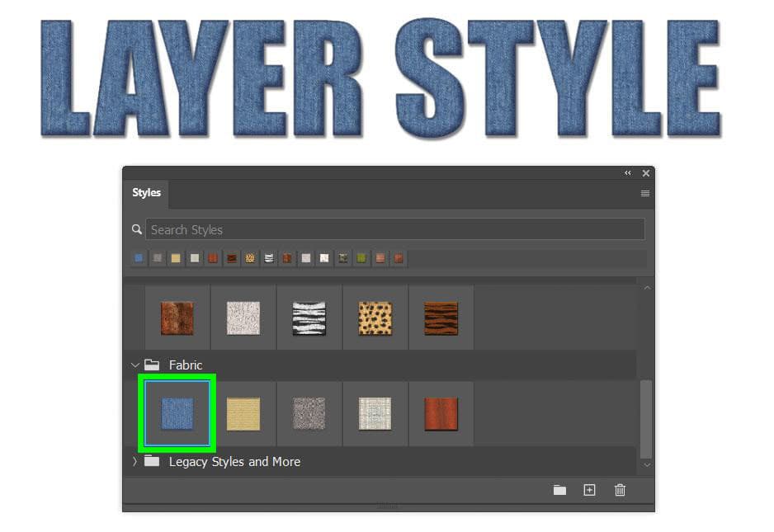This screenshot has height=532, width=774.
Task: Close the Styles panel
Action: (x=645, y=172)
